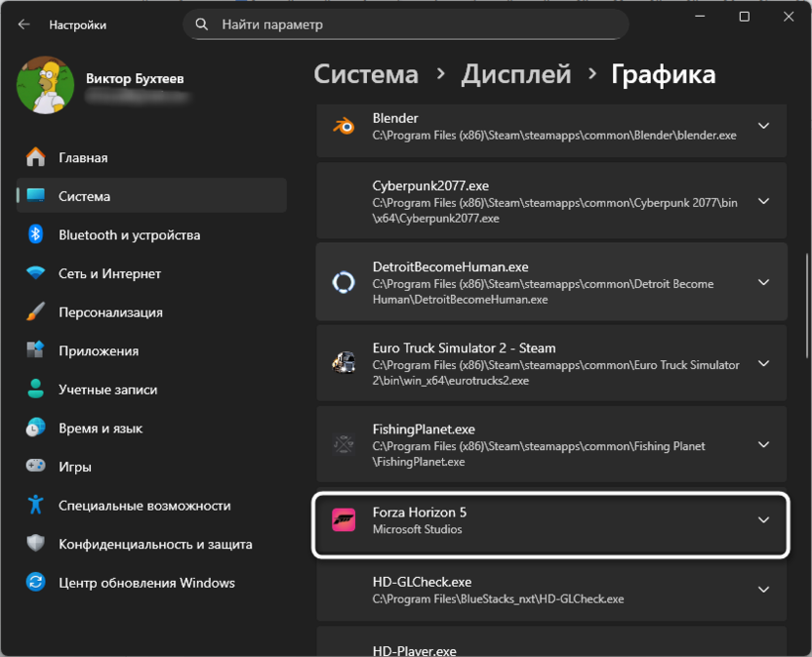Expand the Cyberpunk2077.exe entry
This screenshot has height=657, width=812.
click(764, 201)
